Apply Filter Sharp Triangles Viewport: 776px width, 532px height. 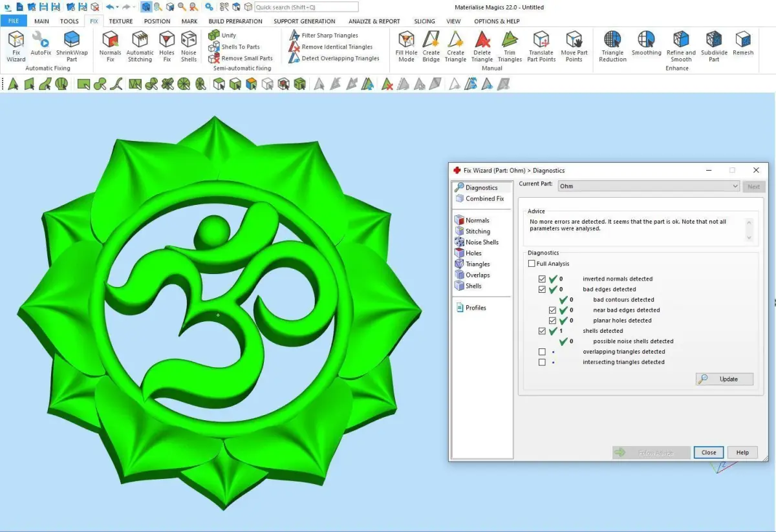coord(323,36)
